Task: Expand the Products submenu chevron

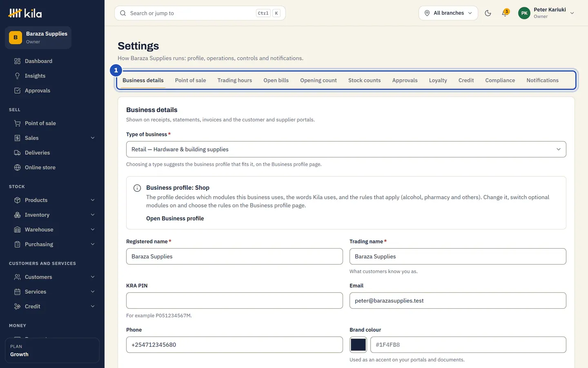Action: [x=93, y=200]
